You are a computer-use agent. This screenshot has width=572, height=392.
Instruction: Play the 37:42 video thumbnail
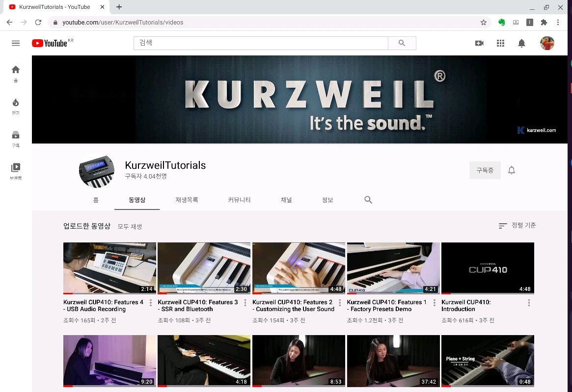[393, 361]
